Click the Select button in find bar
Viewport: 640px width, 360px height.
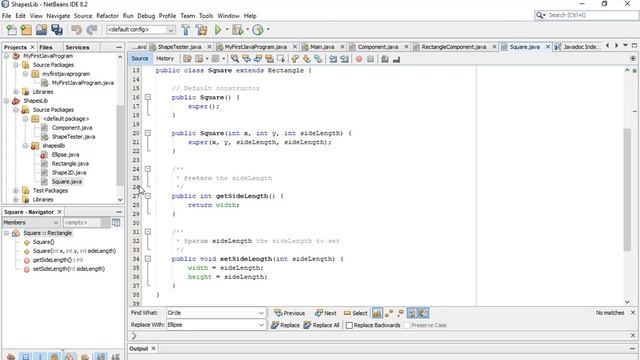[x=356, y=313]
